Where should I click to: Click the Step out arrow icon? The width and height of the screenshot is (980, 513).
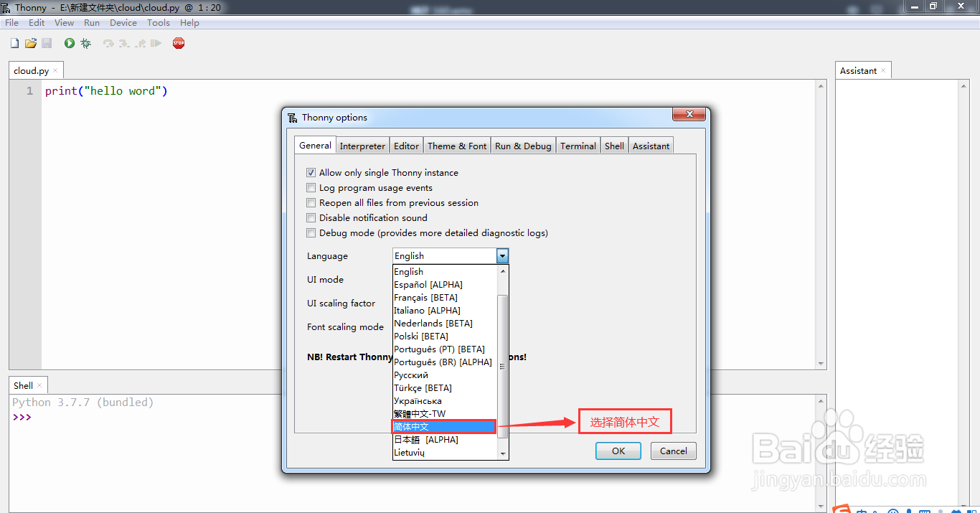point(140,44)
